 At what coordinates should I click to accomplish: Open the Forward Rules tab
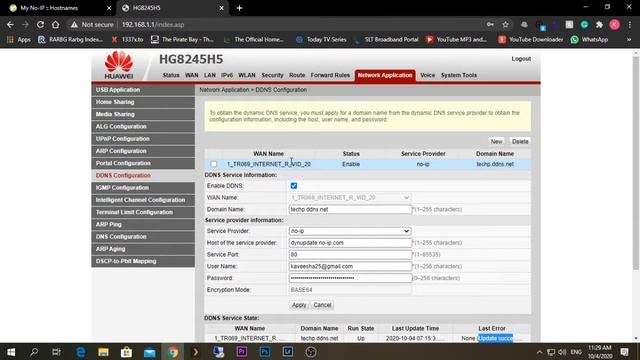(x=330, y=75)
